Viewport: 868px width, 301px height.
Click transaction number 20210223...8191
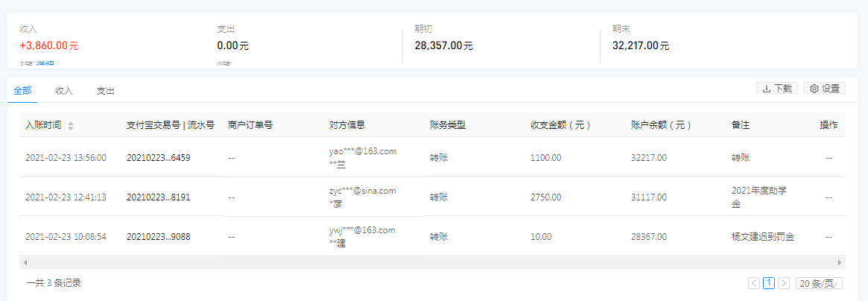click(x=159, y=197)
